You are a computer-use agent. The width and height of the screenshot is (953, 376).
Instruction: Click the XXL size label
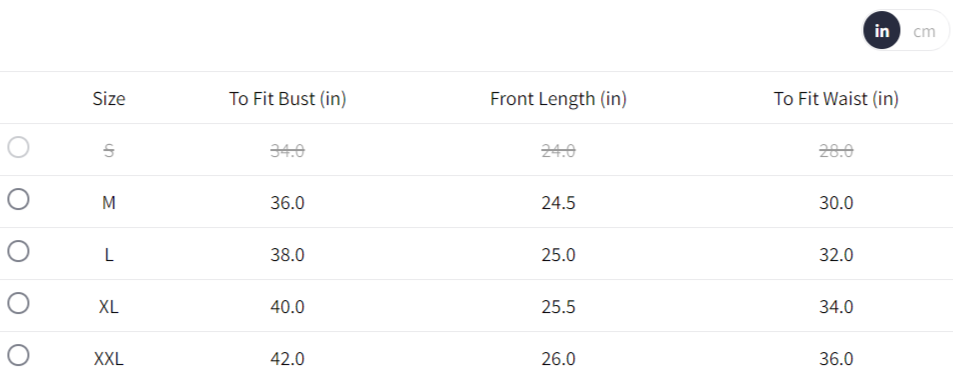pos(109,359)
